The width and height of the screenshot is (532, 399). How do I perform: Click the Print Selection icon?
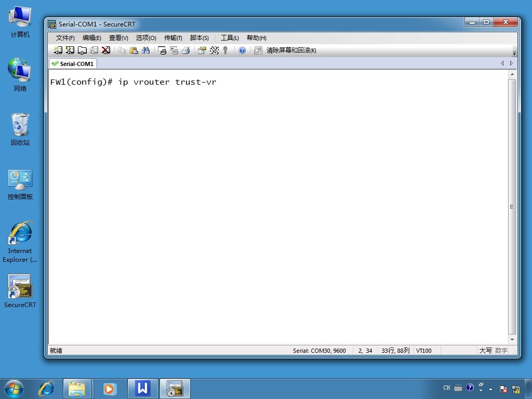coord(174,50)
